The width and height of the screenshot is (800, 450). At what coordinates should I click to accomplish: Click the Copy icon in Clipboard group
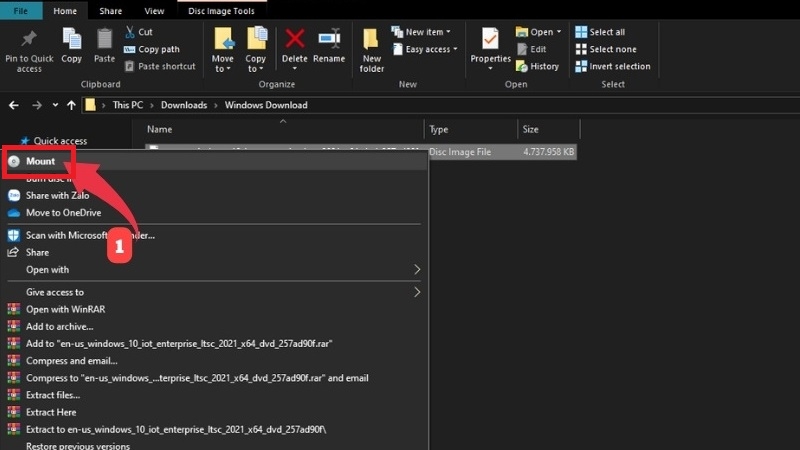pos(71,40)
